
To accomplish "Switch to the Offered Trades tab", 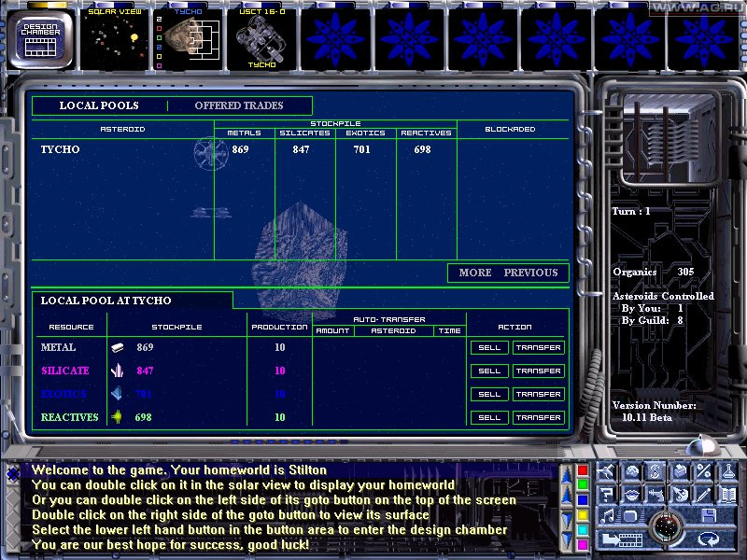I will (x=239, y=105).
